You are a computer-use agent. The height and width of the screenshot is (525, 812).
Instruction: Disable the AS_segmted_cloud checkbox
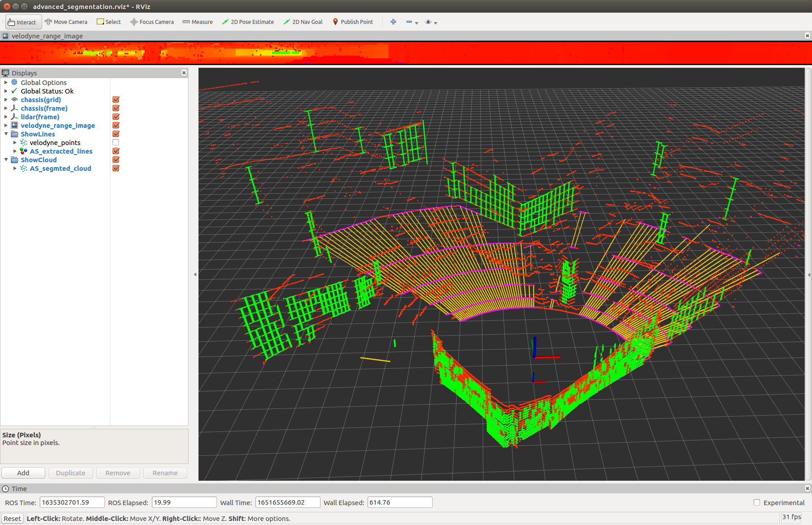(116, 168)
